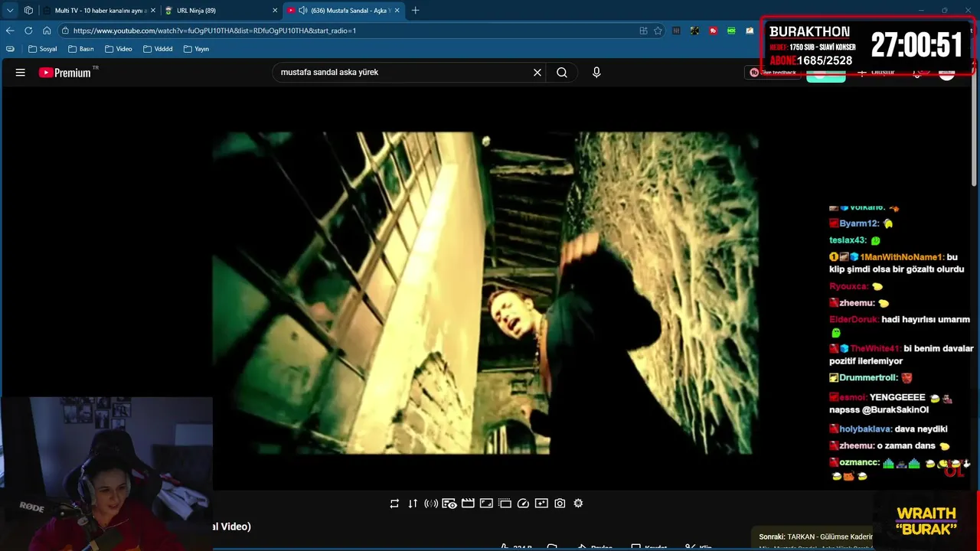Open the workspaces icon in tab strip
The width and height of the screenshot is (980, 551).
(x=28, y=11)
